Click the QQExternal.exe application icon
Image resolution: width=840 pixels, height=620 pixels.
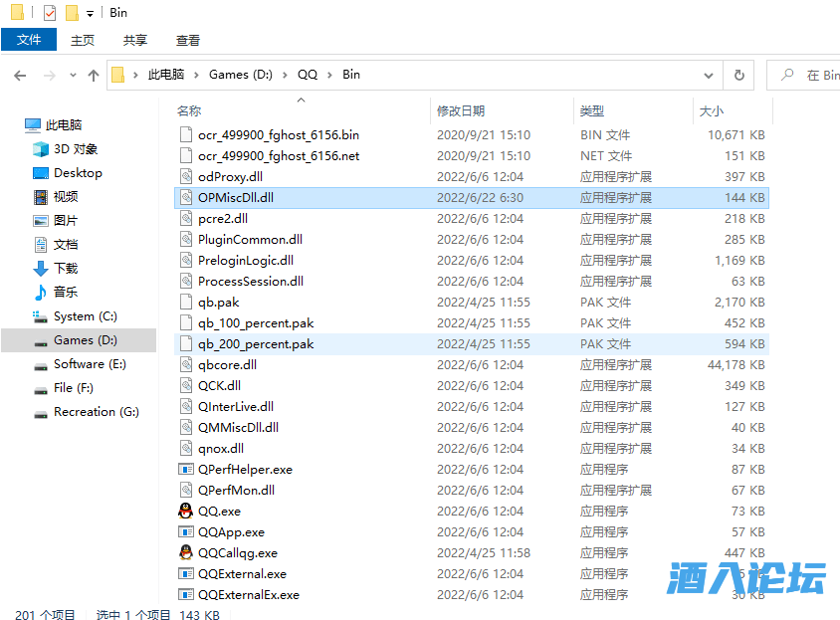pyautogui.click(x=185, y=574)
